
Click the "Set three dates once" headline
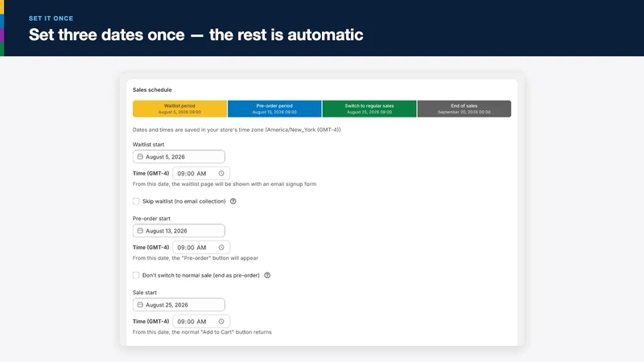196,35
